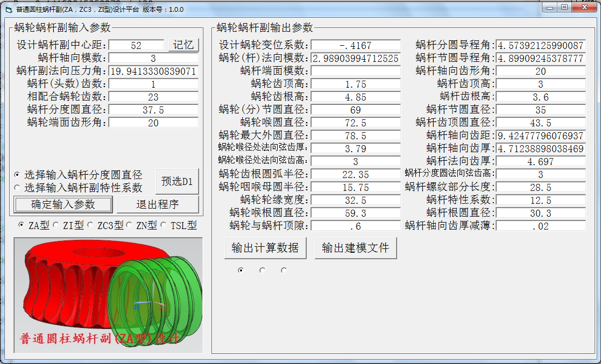Click the empty 蜗杆端面模数 field

(356, 72)
